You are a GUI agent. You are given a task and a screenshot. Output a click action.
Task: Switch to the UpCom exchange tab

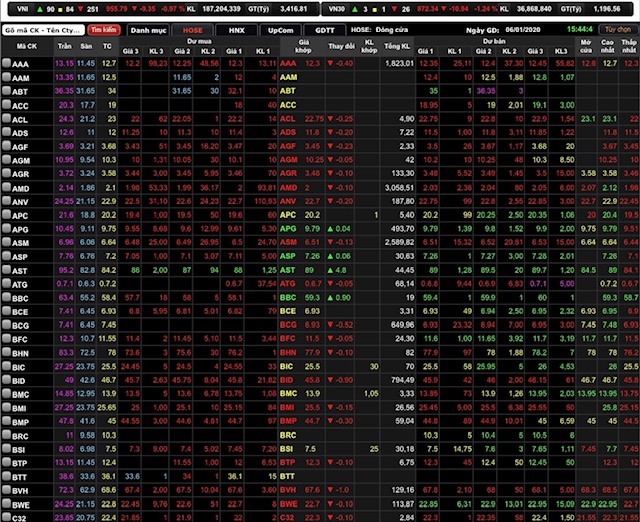click(x=280, y=30)
